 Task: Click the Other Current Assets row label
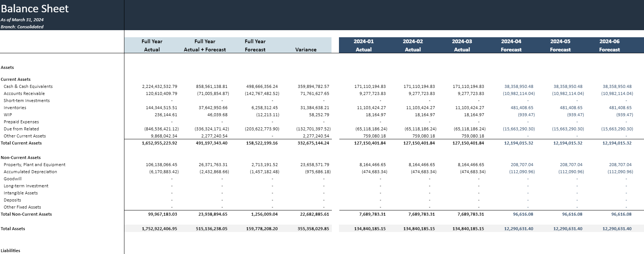click(x=25, y=136)
